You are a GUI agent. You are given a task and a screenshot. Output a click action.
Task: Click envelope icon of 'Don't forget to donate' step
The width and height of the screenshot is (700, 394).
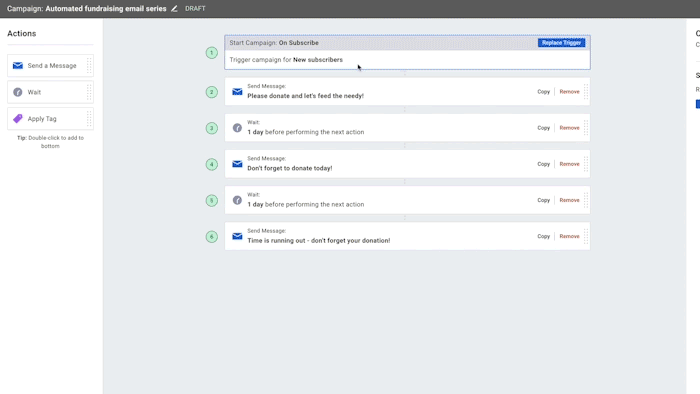pyautogui.click(x=237, y=164)
